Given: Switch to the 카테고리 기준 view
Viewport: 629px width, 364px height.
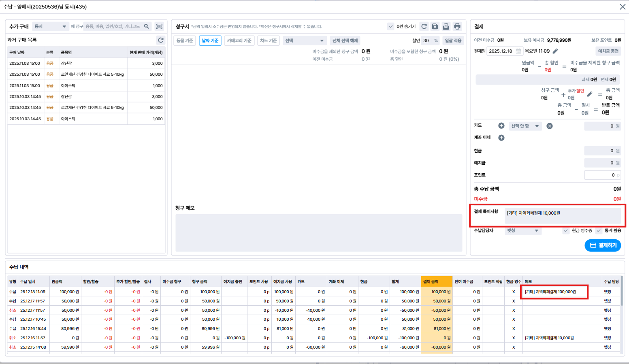Looking at the screenshot, I should tap(239, 40).
